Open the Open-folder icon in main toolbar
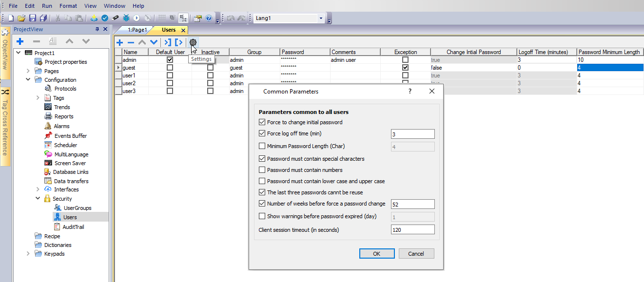 tap(21, 18)
